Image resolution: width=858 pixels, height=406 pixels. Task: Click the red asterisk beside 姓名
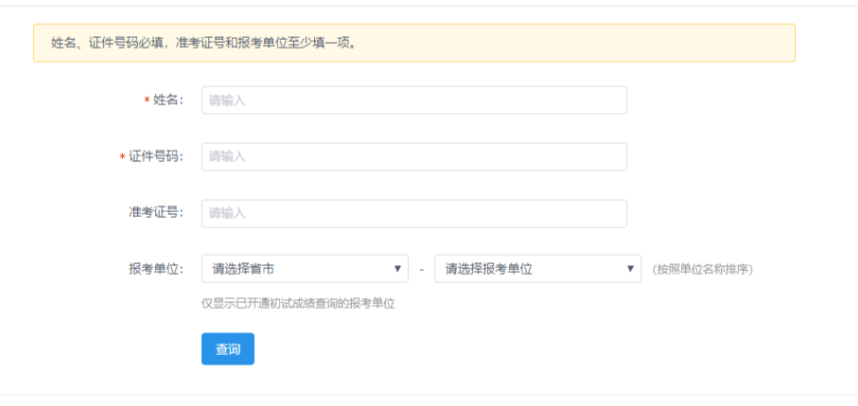click(147, 101)
